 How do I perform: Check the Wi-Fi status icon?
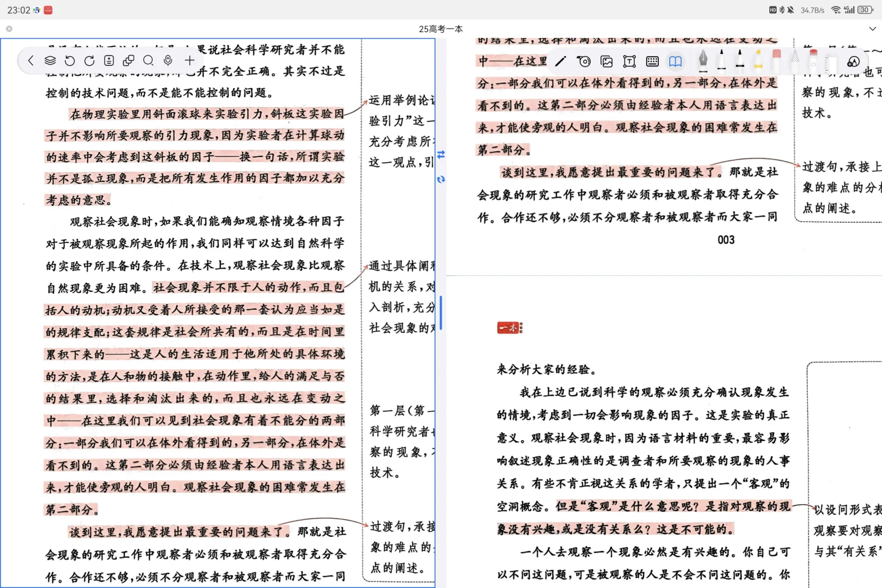point(836,10)
